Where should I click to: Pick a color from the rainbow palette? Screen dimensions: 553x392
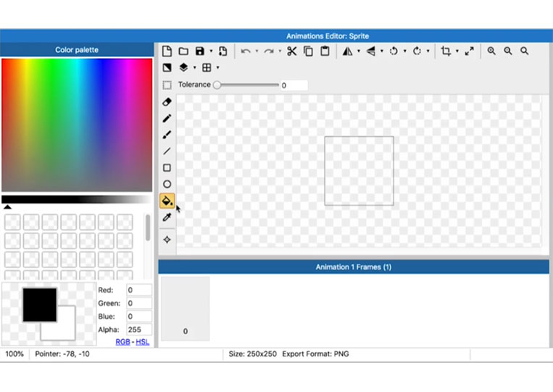[77, 125]
